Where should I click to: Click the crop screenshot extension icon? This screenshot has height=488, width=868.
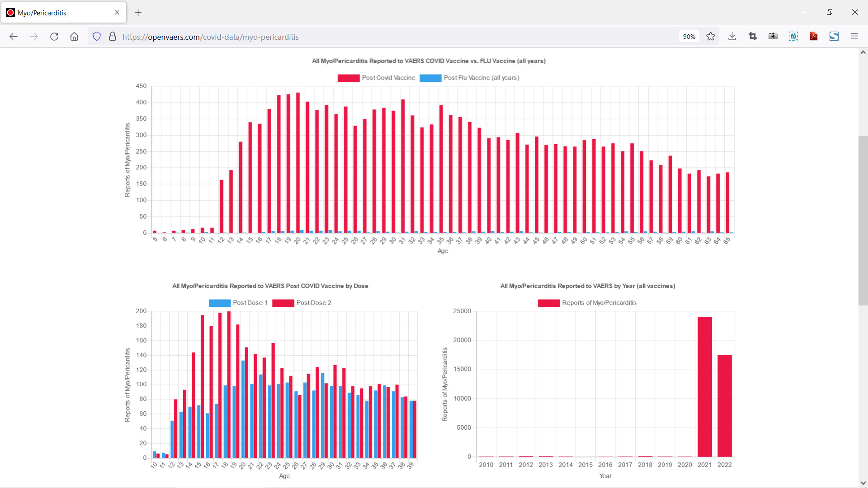pos(753,37)
